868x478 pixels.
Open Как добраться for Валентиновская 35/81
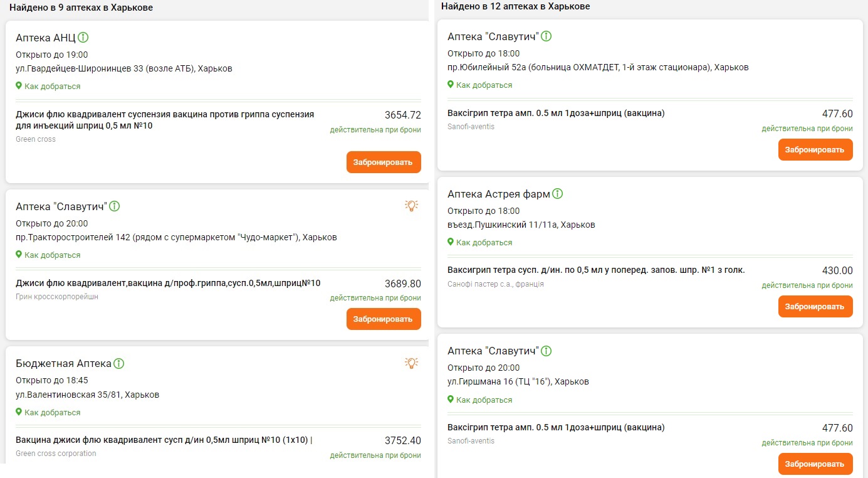pos(52,413)
